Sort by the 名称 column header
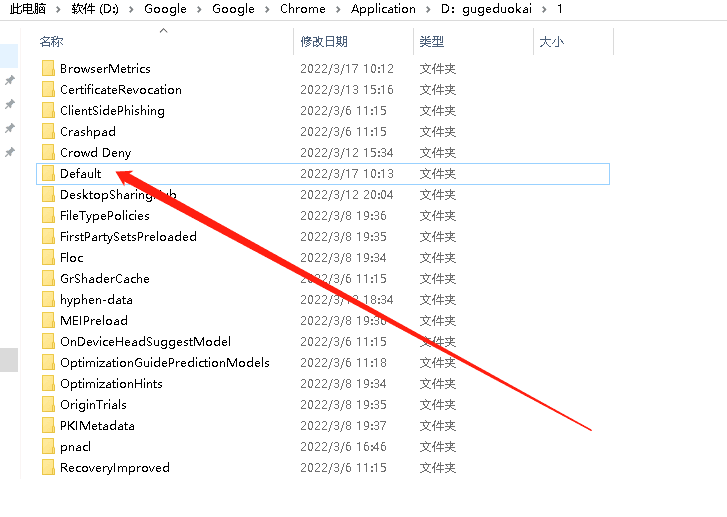The height and width of the screenshot is (517, 727). 51,42
